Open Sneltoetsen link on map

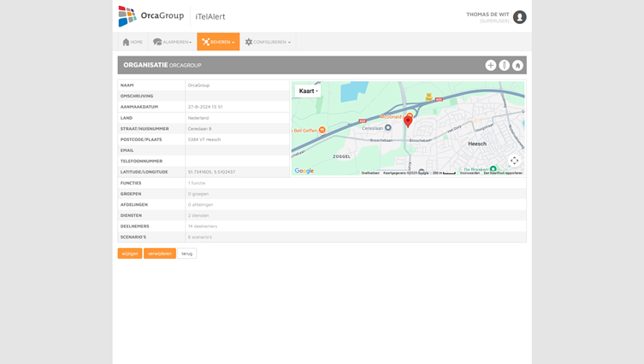coord(370,173)
